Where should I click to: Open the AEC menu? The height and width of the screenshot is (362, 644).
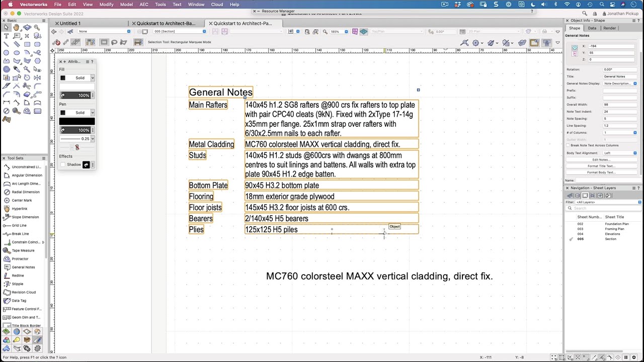click(144, 5)
